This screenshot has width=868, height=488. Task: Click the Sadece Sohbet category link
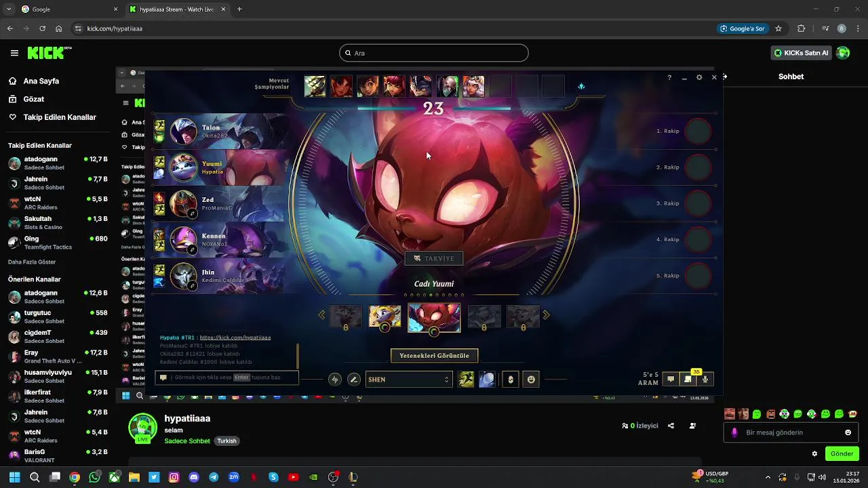point(187,441)
